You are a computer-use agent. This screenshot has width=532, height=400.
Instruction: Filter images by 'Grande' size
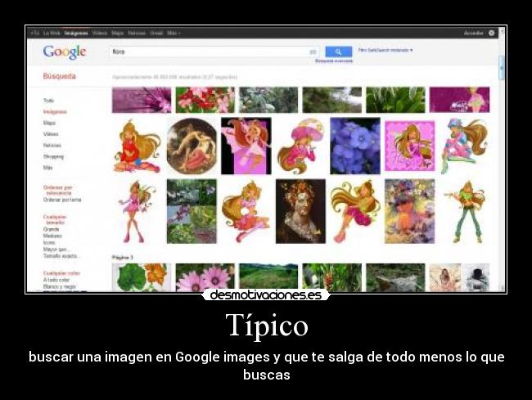(x=51, y=229)
